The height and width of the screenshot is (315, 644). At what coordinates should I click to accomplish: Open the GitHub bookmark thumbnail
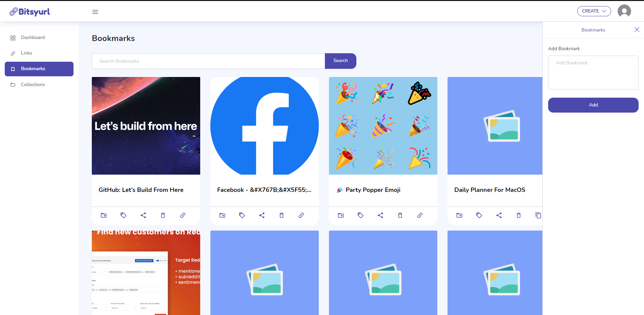[146, 126]
